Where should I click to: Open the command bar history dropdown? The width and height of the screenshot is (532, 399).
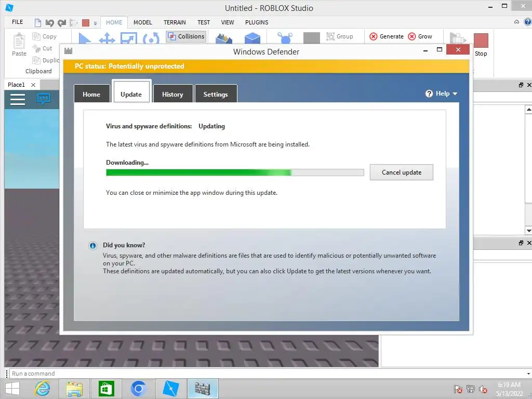coord(528,374)
